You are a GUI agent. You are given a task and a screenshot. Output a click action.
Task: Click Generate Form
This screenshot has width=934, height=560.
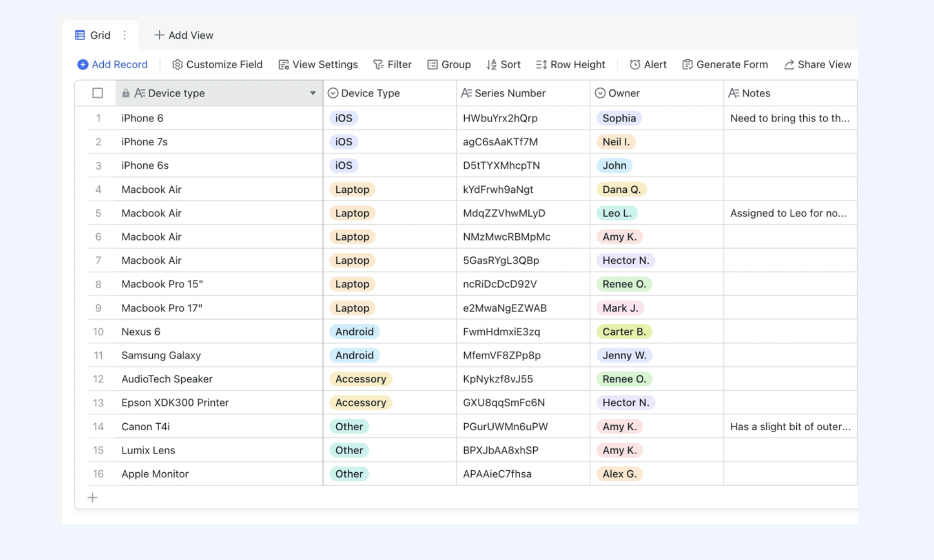tap(725, 64)
